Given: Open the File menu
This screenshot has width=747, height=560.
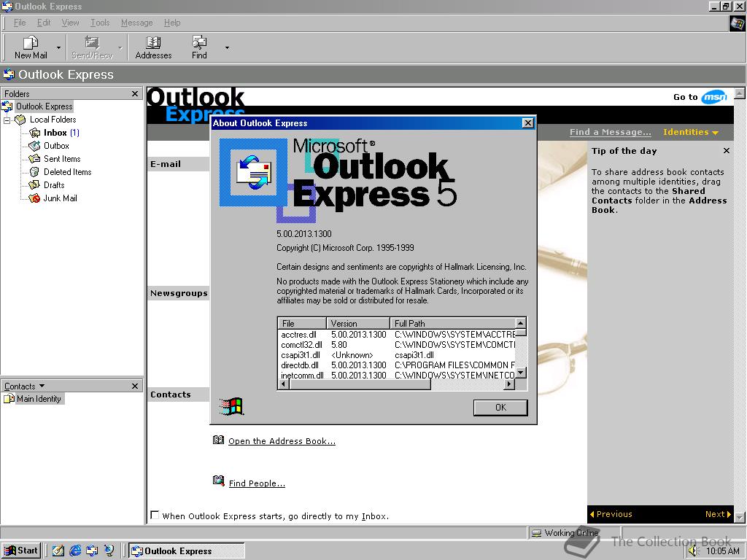Looking at the screenshot, I should pyautogui.click(x=20, y=23).
